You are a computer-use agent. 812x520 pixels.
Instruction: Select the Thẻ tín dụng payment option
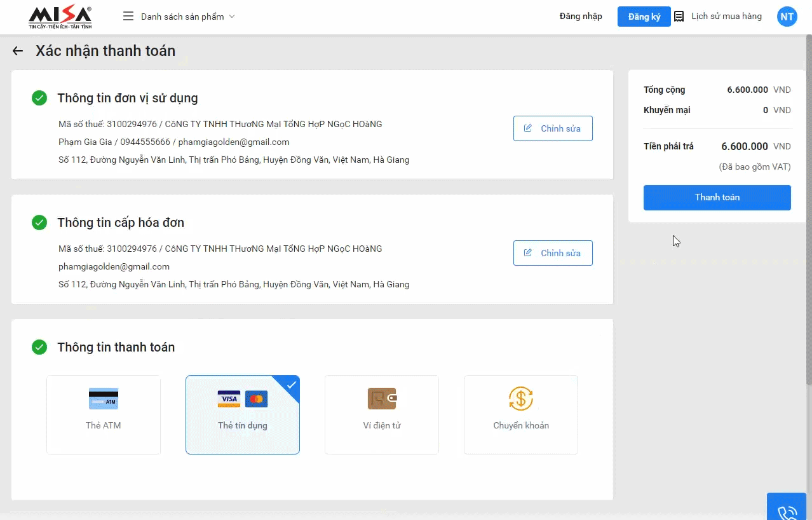(243, 425)
